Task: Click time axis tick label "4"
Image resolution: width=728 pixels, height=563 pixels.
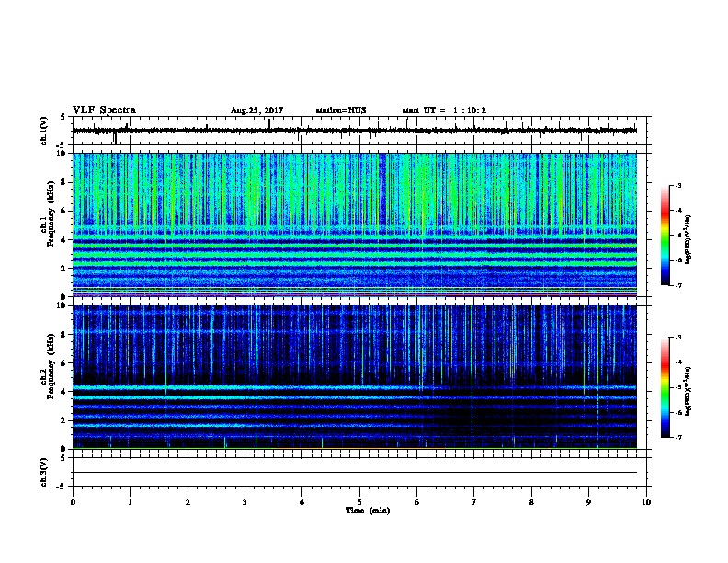Action: click(x=302, y=502)
